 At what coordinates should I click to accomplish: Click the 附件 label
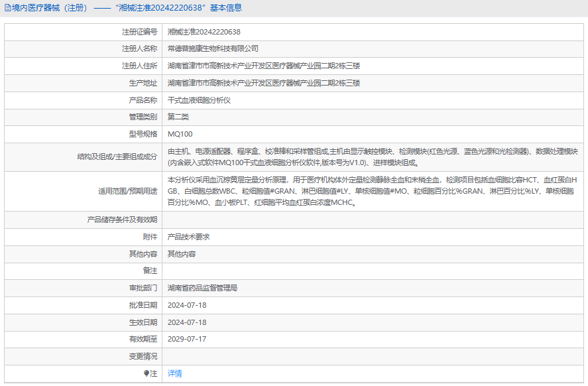[150, 237]
